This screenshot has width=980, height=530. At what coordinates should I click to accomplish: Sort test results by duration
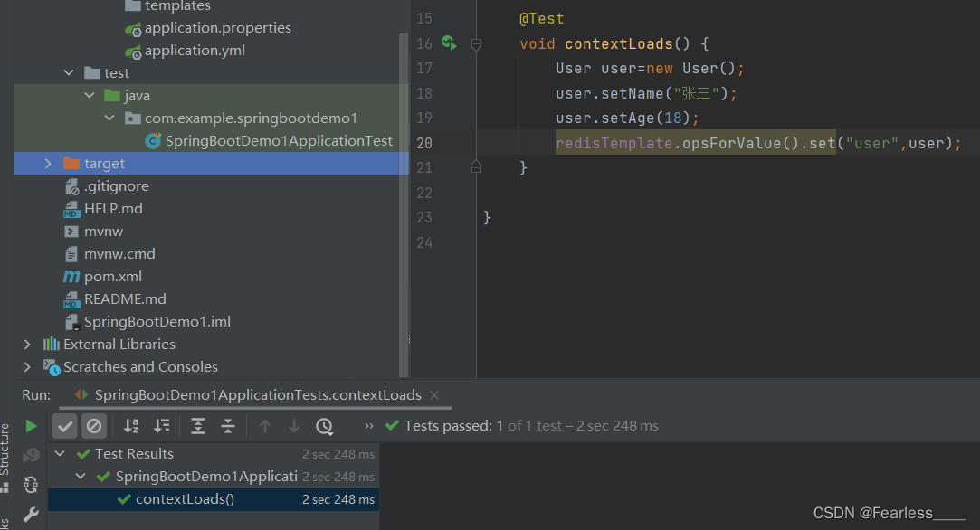162,426
